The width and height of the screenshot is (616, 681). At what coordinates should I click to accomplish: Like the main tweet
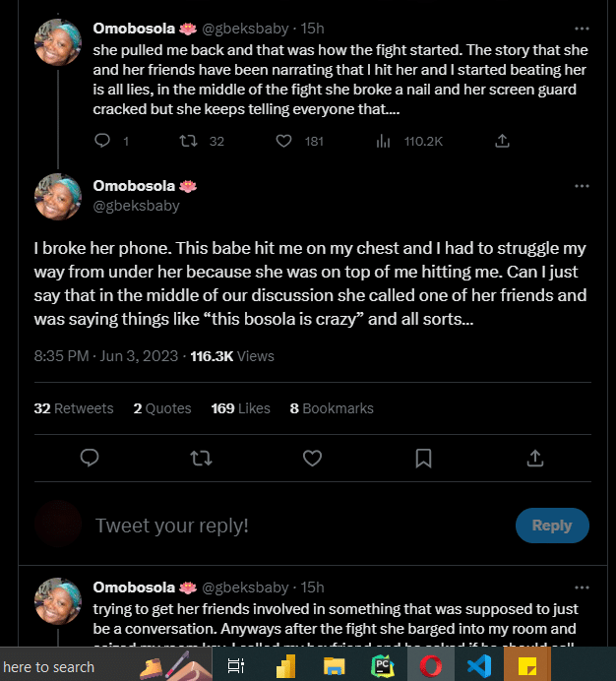click(x=312, y=458)
